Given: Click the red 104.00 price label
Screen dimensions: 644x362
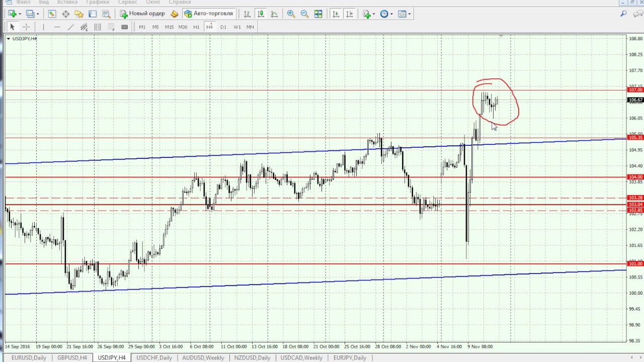Looking at the screenshot, I should pyautogui.click(x=635, y=177).
